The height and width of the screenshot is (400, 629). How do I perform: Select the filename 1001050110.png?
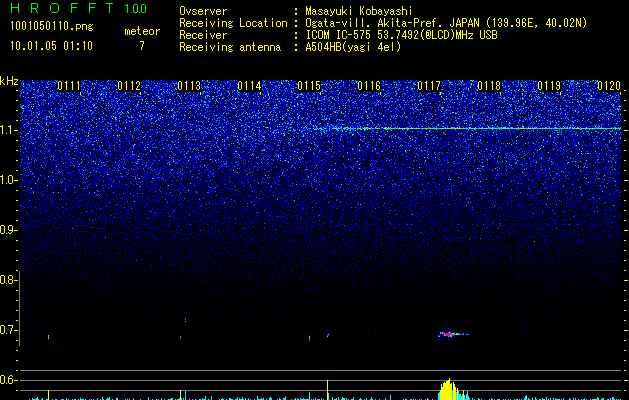coord(52,26)
